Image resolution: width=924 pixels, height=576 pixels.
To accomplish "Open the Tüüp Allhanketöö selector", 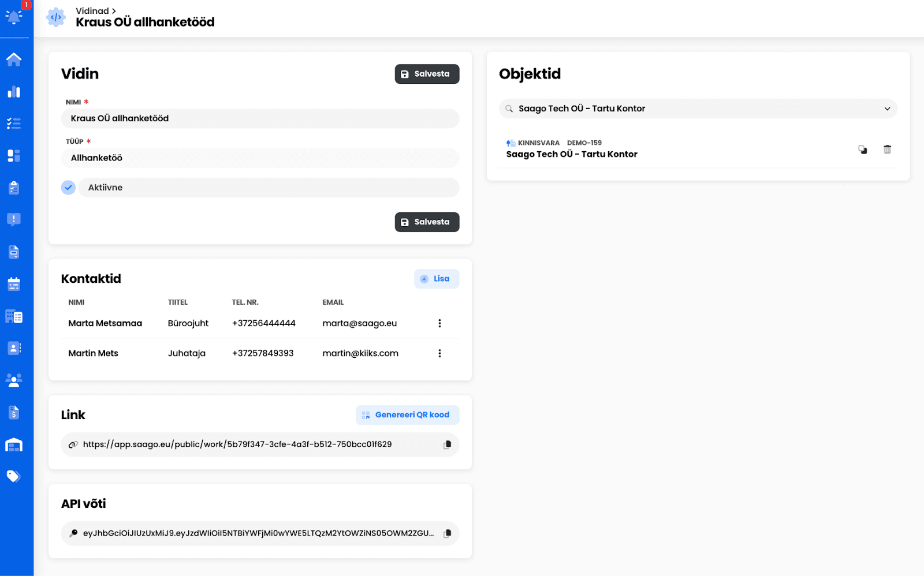I will (x=260, y=158).
